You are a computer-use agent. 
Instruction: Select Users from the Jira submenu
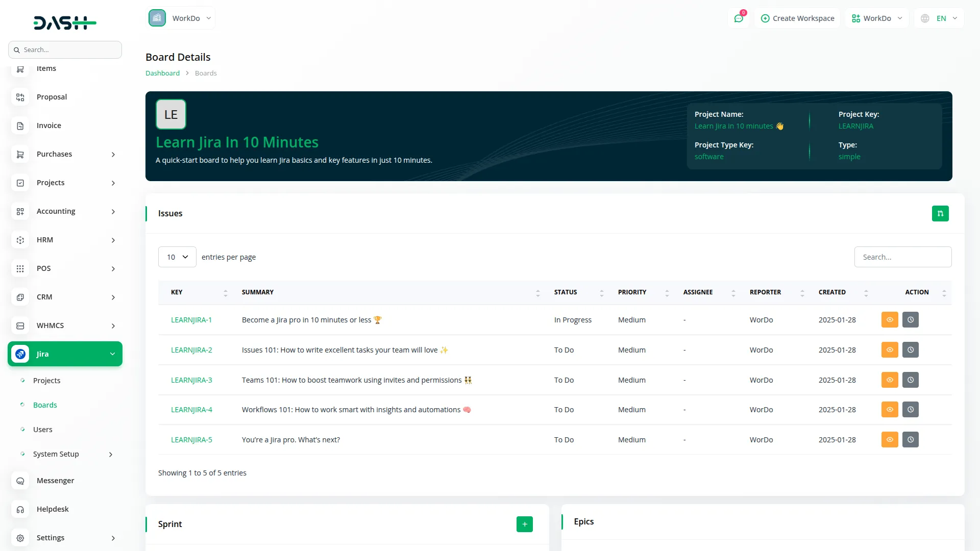tap(43, 429)
